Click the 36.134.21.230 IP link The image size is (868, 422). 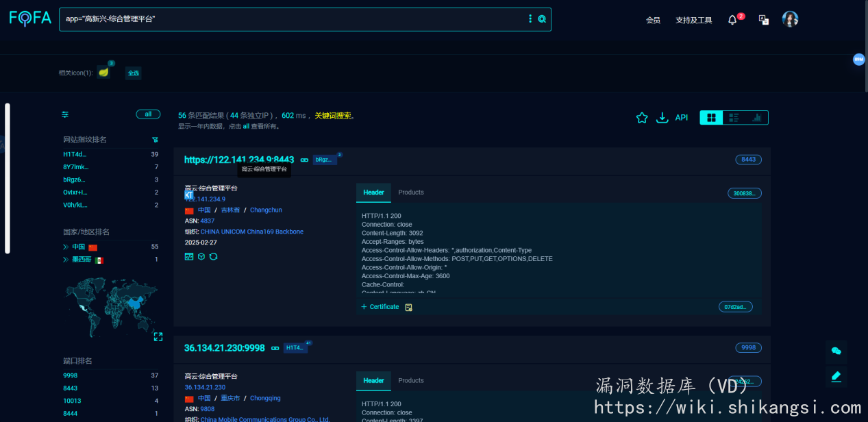point(205,388)
